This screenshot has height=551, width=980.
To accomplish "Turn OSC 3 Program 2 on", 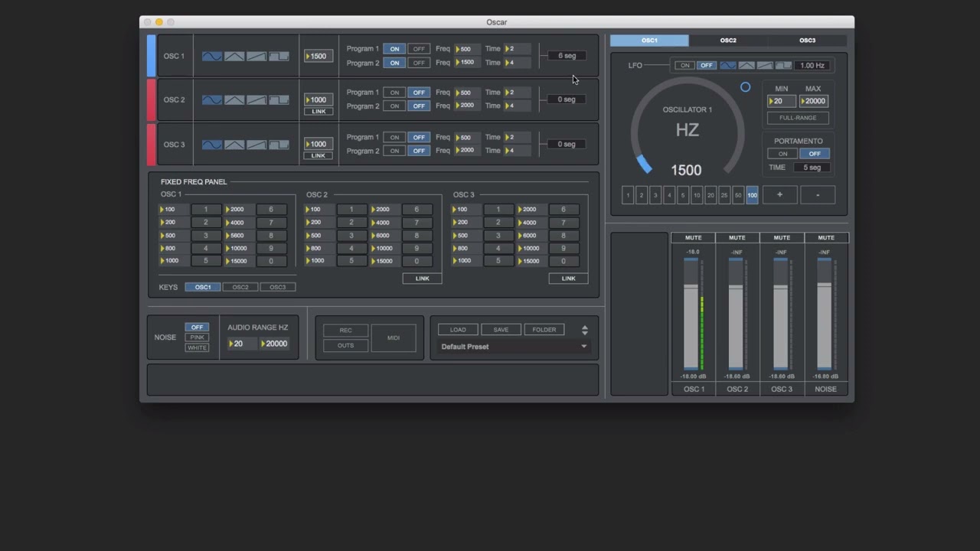I will 394,151.
